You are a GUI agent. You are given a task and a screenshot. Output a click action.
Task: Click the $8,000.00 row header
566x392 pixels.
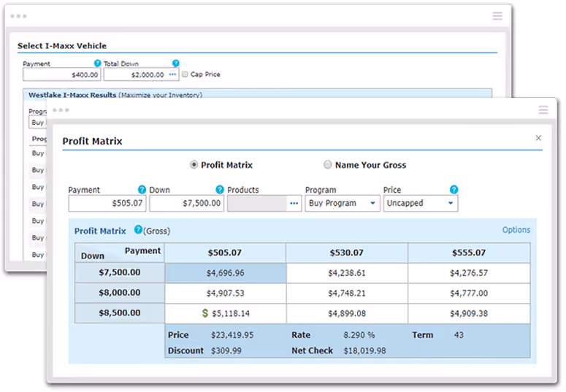(x=120, y=293)
